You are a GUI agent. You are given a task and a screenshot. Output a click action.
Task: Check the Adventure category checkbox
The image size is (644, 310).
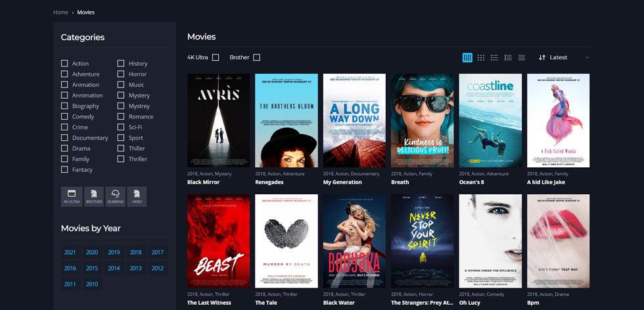tap(64, 74)
